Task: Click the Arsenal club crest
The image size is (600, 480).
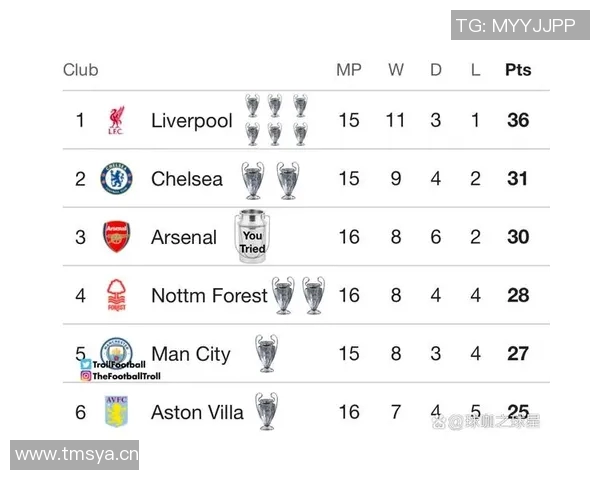Action: point(116,237)
